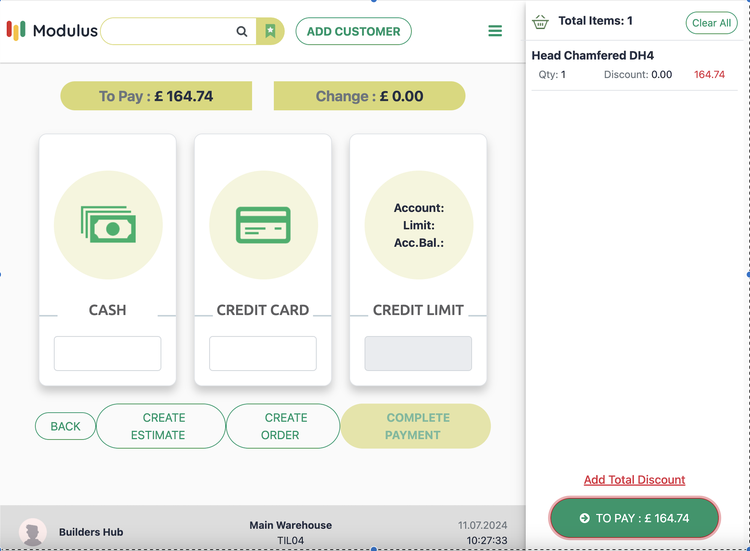Image resolution: width=750 pixels, height=551 pixels.
Task: Go Back to the previous screen
Action: 65,426
